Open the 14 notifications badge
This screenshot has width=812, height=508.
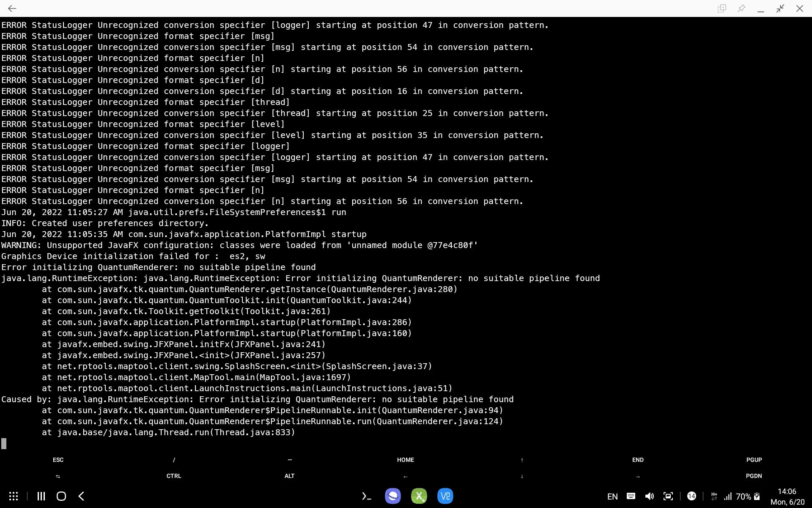point(691,496)
